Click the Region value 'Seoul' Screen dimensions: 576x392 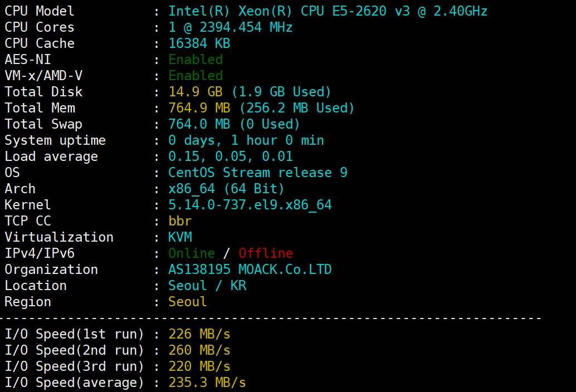click(x=187, y=302)
